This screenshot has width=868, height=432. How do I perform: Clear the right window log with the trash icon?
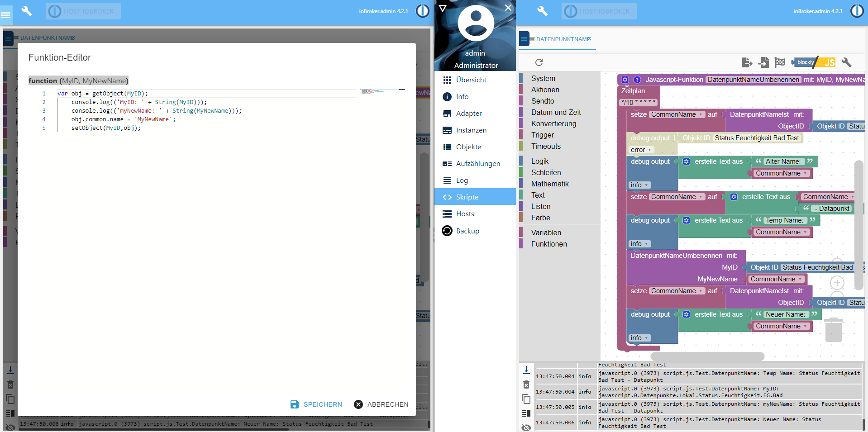click(x=526, y=385)
